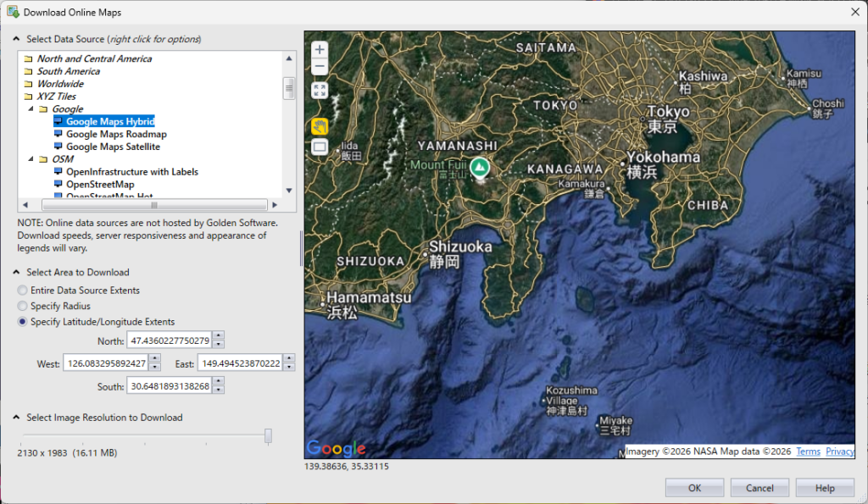Viewport: 868px width, 504px height.
Task: Zoom out with the map minus button
Action: (320, 68)
